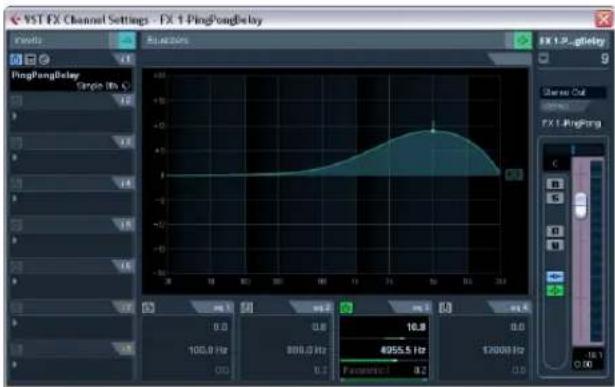Click the channel volume fader handle
The image size is (615, 387).
click(x=580, y=205)
